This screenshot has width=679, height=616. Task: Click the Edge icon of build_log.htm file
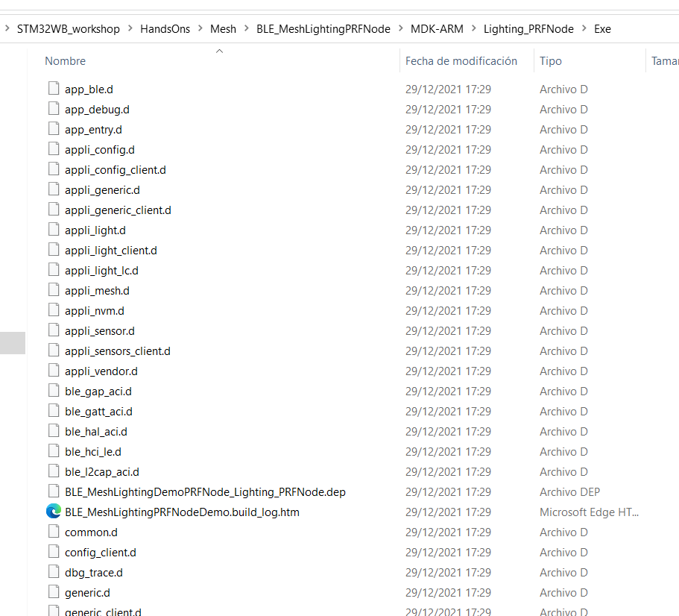[x=53, y=512]
